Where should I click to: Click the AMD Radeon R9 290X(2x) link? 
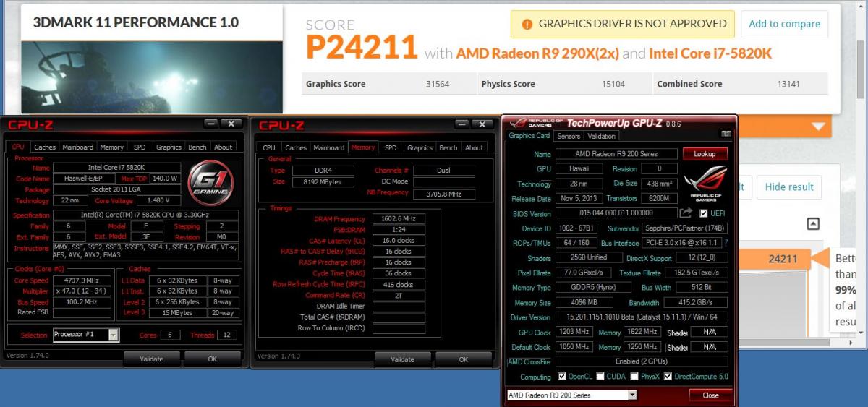click(537, 53)
